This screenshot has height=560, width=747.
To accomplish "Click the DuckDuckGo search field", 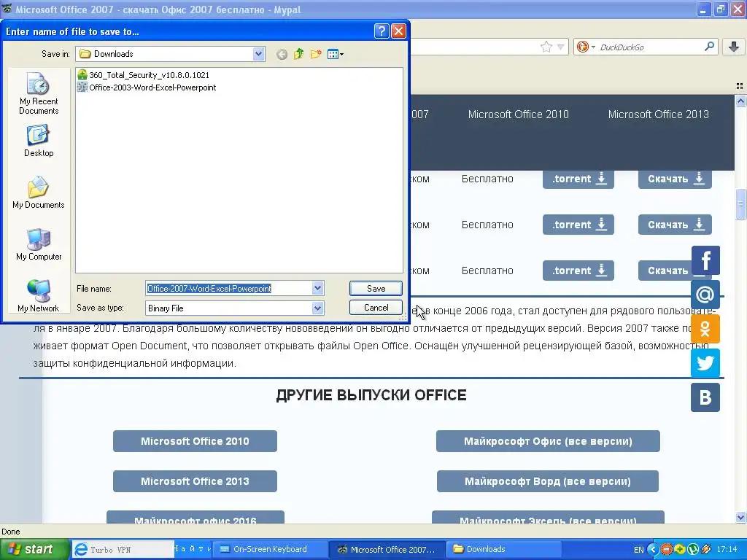I will tap(649, 47).
